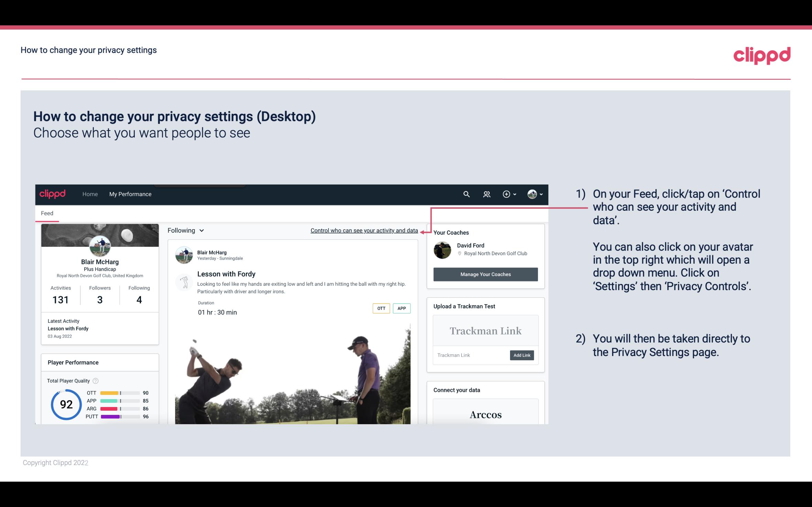The height and width of the screenshot is (507, 812).
Task: Select My Performance navigation tab
Action: (130, 194)
